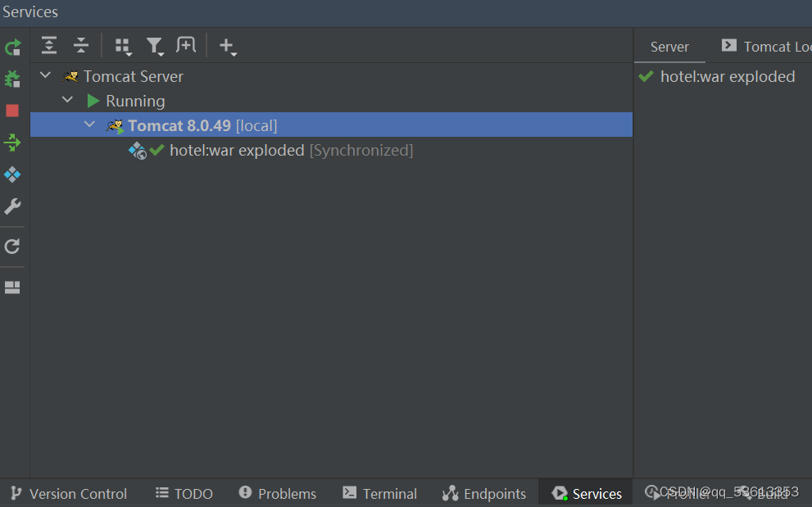The image size is (812, 507).
Task: Expand All services tree nodes
Action: click(49, 46)
